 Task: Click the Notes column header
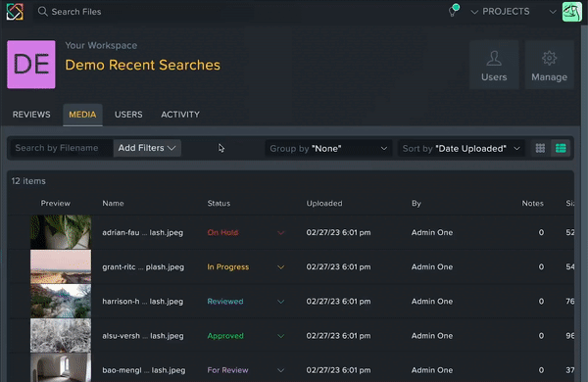pyautogui.click(x=532, y=203)
